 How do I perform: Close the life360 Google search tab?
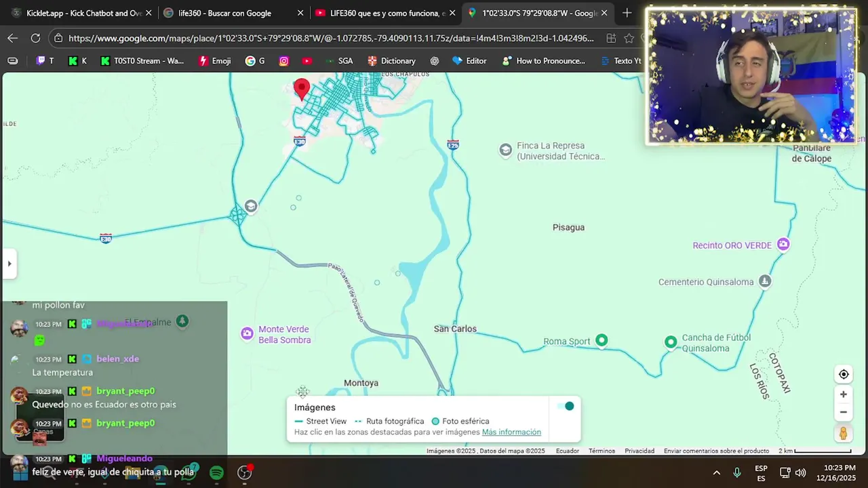[300, 13]
